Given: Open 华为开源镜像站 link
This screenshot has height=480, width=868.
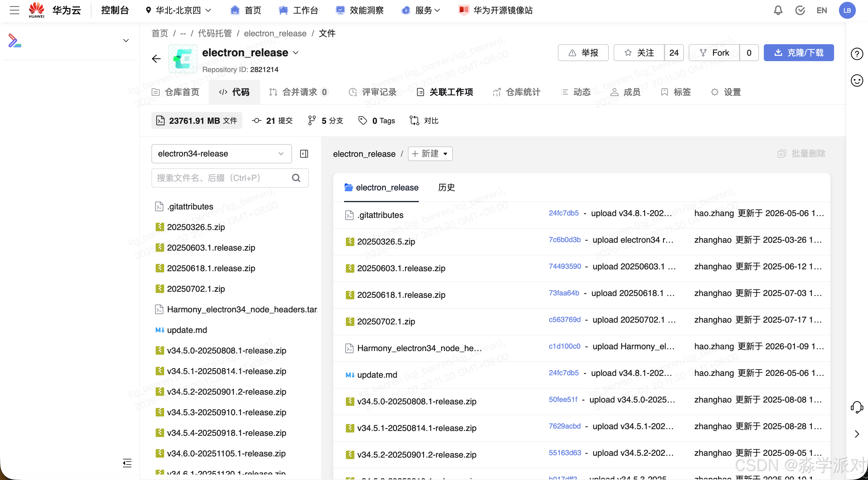Looking at the screenshot, I should tap(495, 10).
